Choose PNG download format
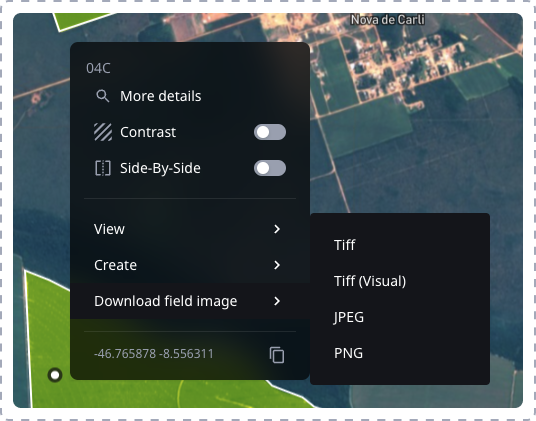This screenshot has width=536, height=421. pyautogui.click(x=400, y=353)
